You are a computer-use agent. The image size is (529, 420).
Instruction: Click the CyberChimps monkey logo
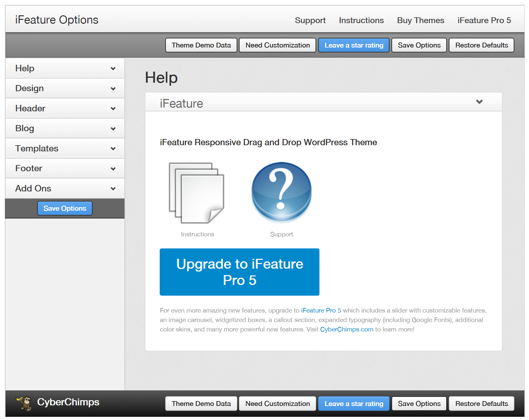click(x=24, y=403)
